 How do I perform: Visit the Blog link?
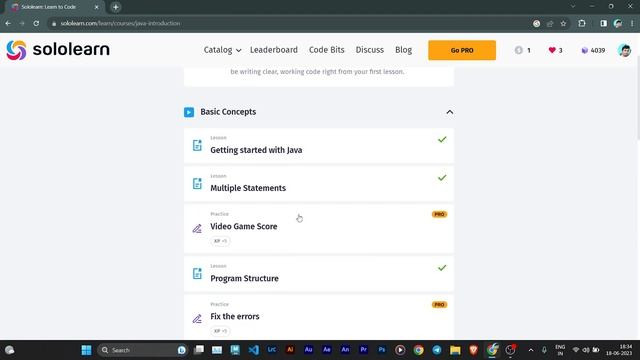tap(403, 50)
